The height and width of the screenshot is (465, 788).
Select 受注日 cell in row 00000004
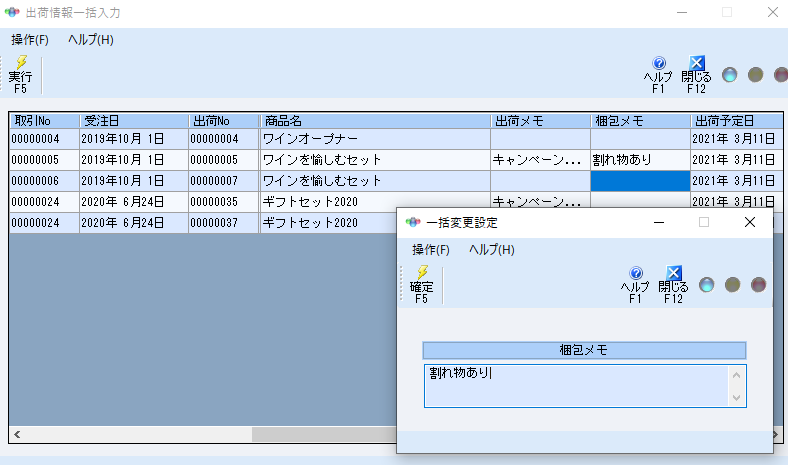click(x=134, y=139)
